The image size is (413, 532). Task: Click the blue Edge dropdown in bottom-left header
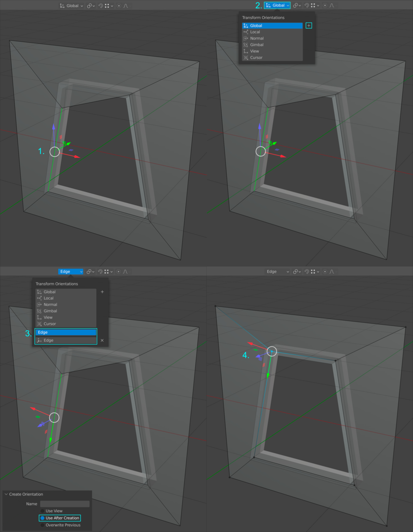pyautogui.click(x=71, y=271)
